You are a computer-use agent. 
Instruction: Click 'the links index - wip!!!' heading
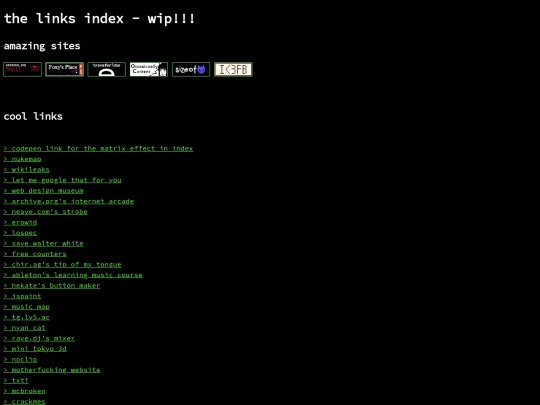pyautogui.click(x=100, y=19)
